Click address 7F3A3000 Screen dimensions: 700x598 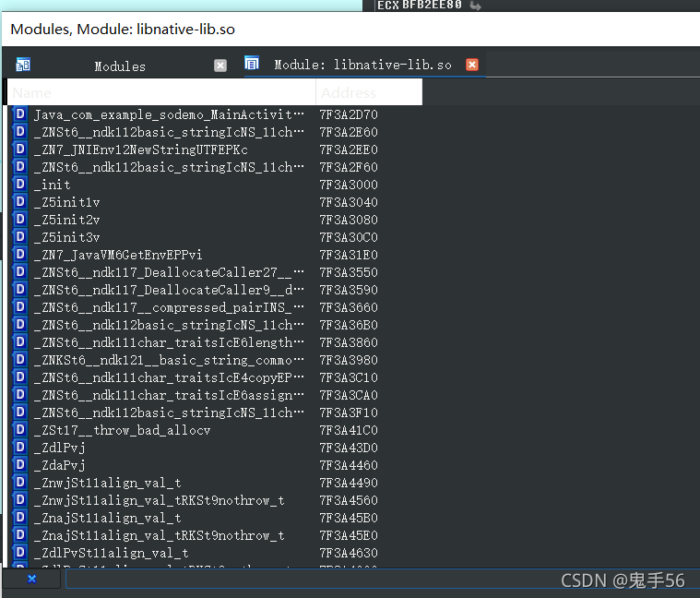click(349, 185)
